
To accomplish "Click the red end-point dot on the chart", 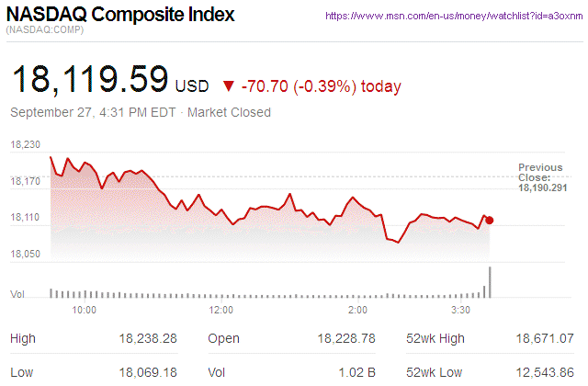I will 490,220.
